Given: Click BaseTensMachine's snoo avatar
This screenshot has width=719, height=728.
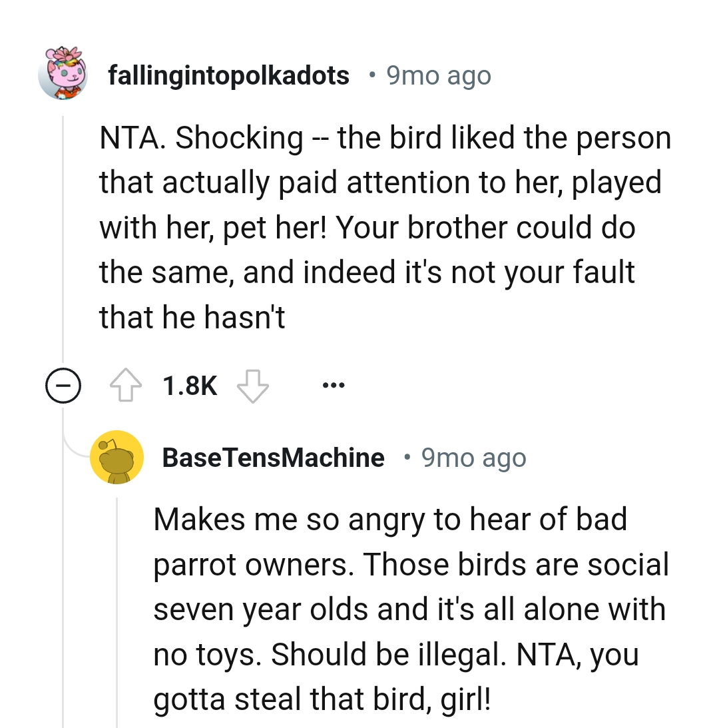Looking at the screenshot, I should (x=117, y=457).
